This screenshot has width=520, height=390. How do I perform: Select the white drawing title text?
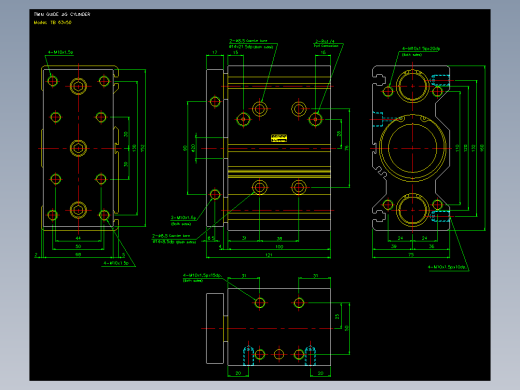(62, 14)
